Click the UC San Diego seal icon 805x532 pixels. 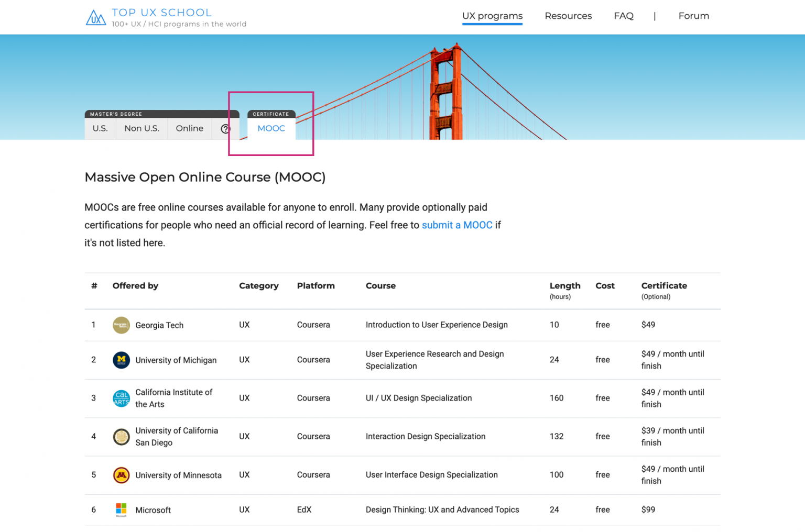point(121,437)
